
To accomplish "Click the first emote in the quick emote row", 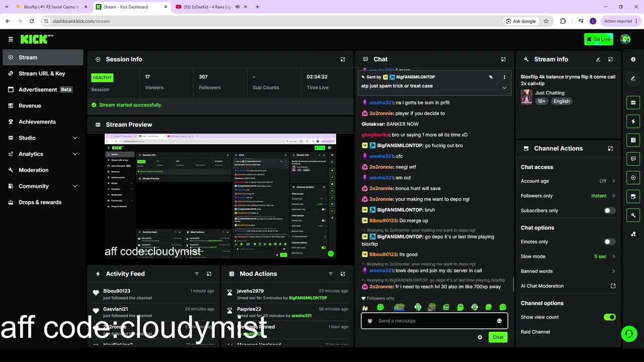I will click(x=366, y=307).
